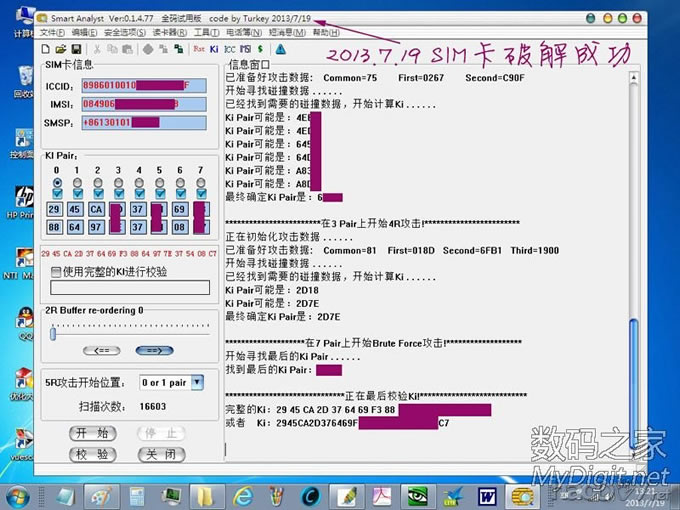Viewport: 680px width, 510px height.
Task: Click the New file toolbar icon
Action: point(46,48)
